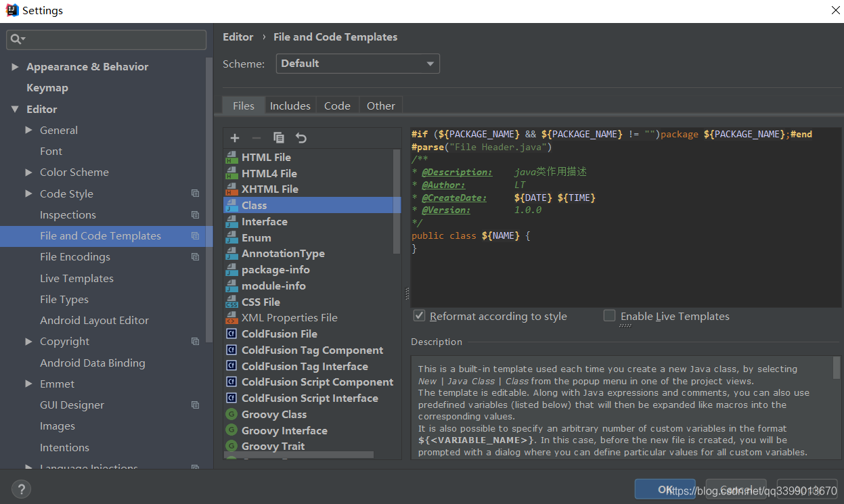Click the Groovy Trait icon
This screenshot has width=844, height=504.
tap(231, 446)
